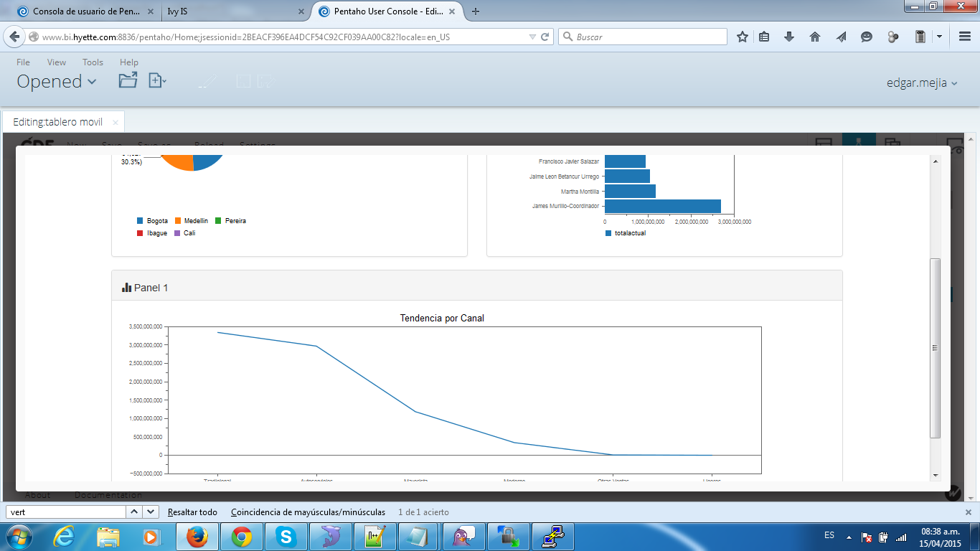Click preview dialog vertical scrollbar down arrow
The height and width of the screenshot is (551, 980).
pyautogui.click(x=935, y=476)
